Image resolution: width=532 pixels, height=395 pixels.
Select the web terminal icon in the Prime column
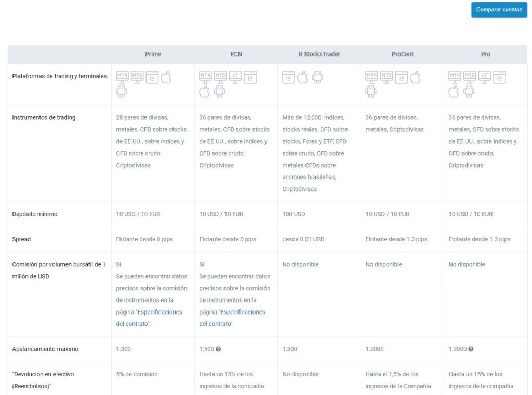pyautogui.click(x=152, y=77)
